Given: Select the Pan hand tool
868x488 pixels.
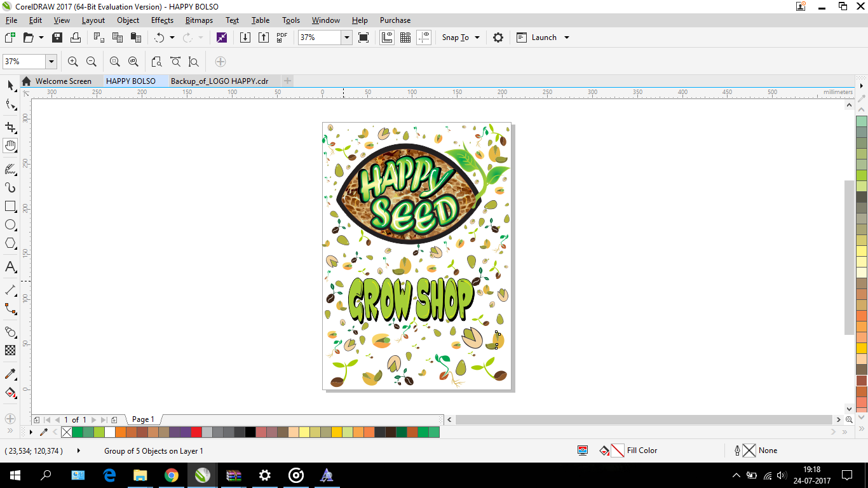Looking at the screenshot, I should pyautogui.click(x=10, y=146).
